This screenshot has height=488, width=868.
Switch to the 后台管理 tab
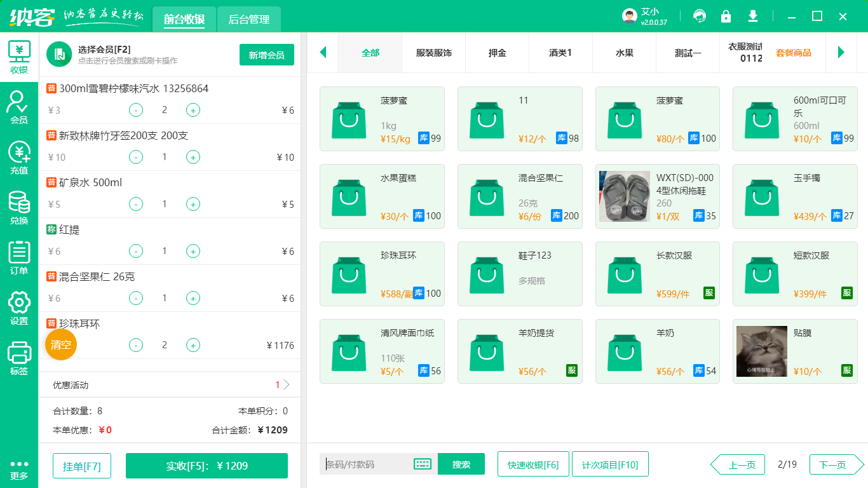248,20
